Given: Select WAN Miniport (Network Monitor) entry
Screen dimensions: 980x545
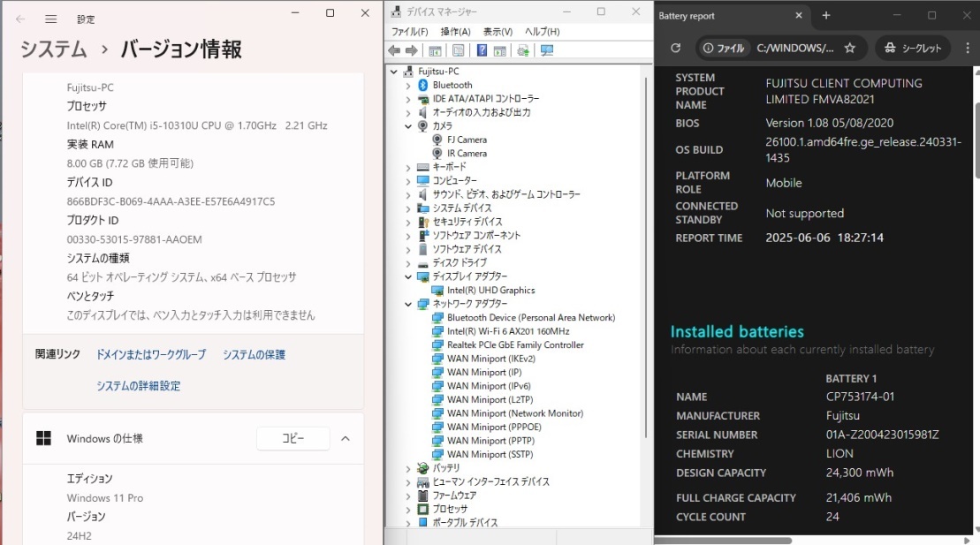Looking at the screenshot, I should (x=515, y=413).
